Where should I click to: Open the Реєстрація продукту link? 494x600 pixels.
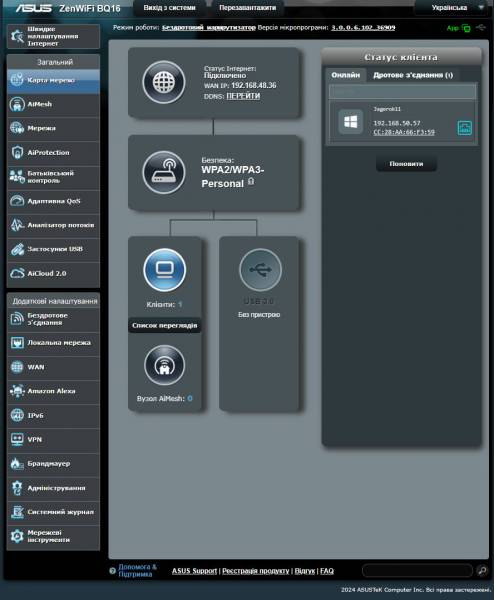click(x=256, y=571)
